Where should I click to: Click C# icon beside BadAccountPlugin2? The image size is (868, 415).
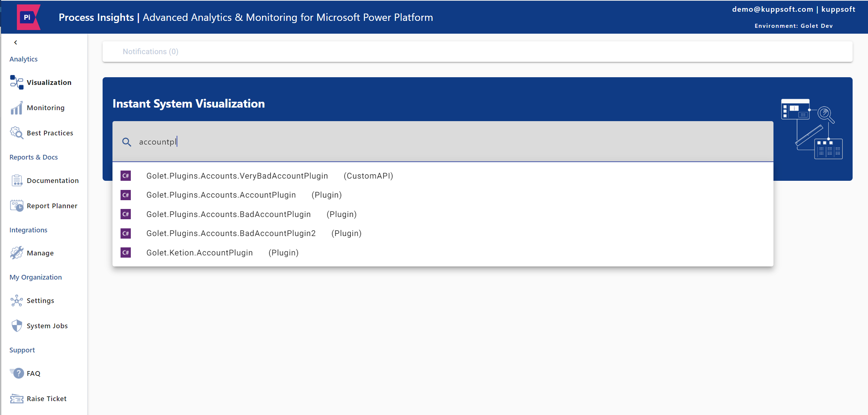point(126,233)
